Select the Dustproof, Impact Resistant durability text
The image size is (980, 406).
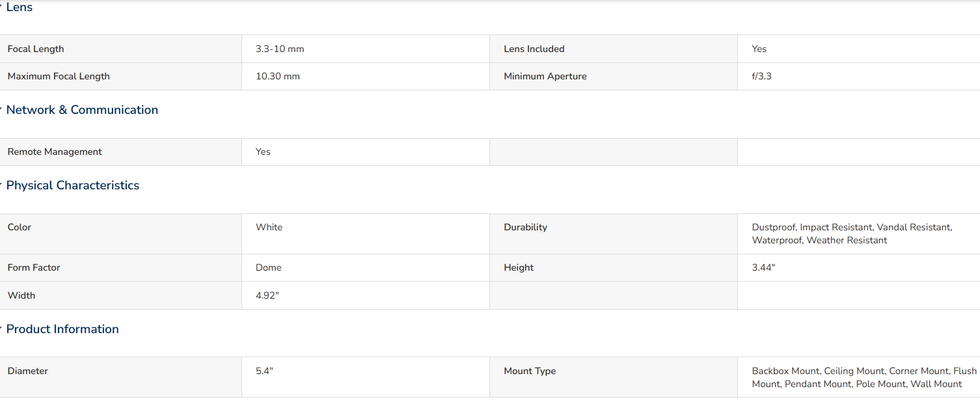tap(811, 227)
